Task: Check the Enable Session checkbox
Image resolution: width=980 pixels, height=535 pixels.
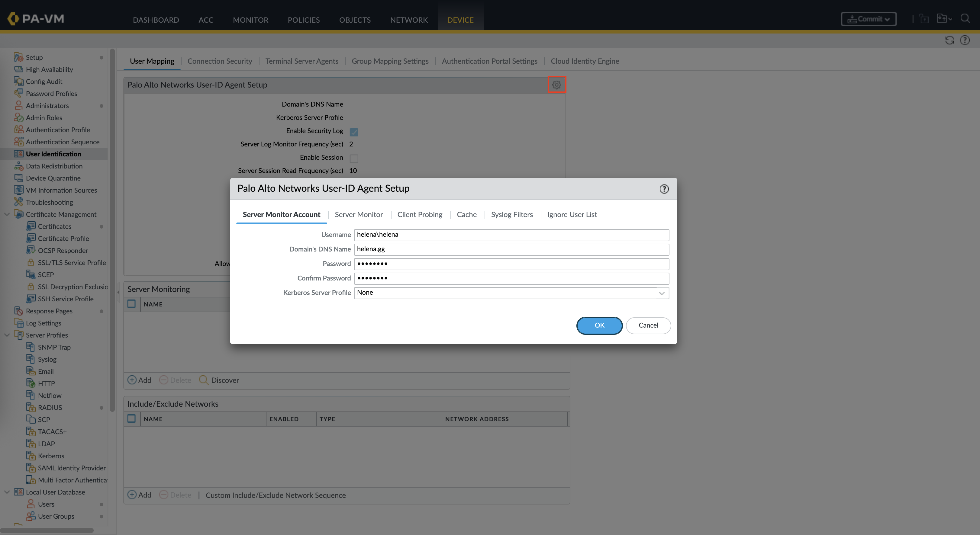Action: (x=354, y=158)
